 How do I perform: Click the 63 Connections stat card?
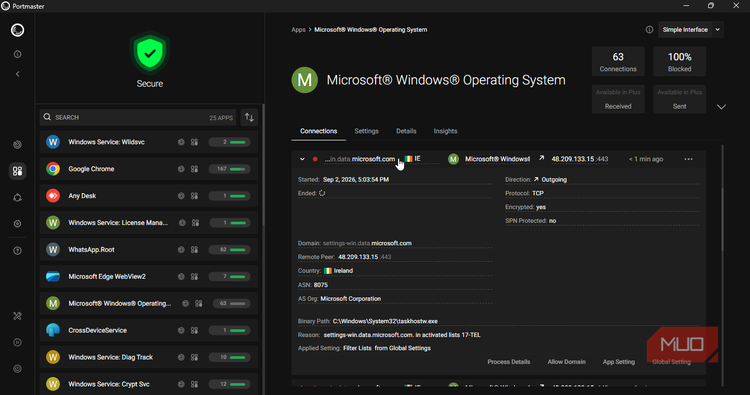[618, 61]
